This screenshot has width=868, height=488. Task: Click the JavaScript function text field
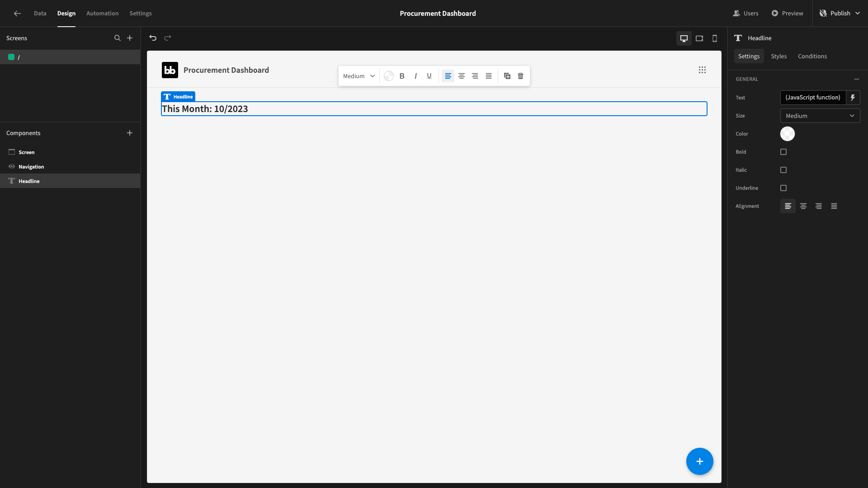tap(813, 98)
